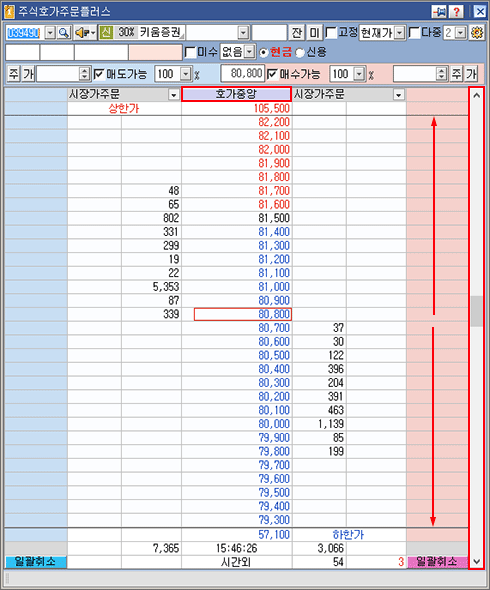Uncheck the 매도가능 checkbox
This screenshot has width=490, height=590.
tap(99, 73)
